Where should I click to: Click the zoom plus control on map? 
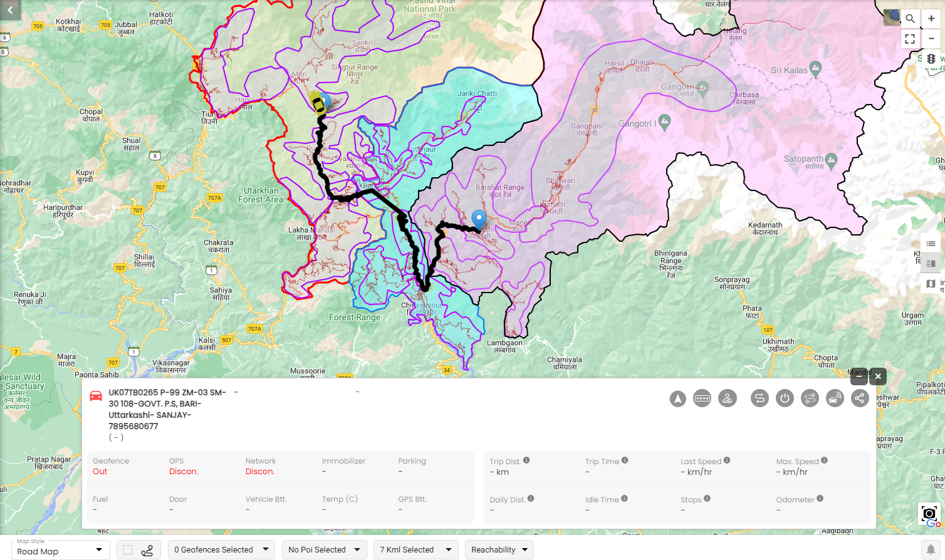(x=931, y=19)
